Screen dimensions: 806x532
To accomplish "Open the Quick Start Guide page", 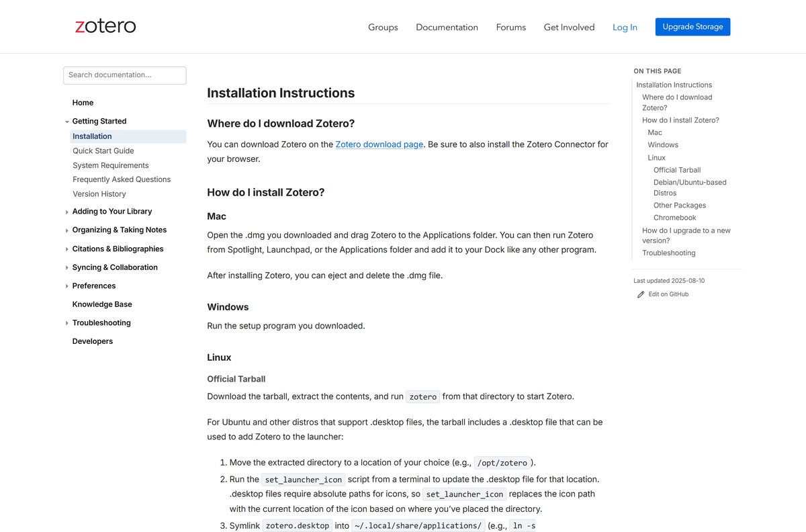I will [103, 151].
